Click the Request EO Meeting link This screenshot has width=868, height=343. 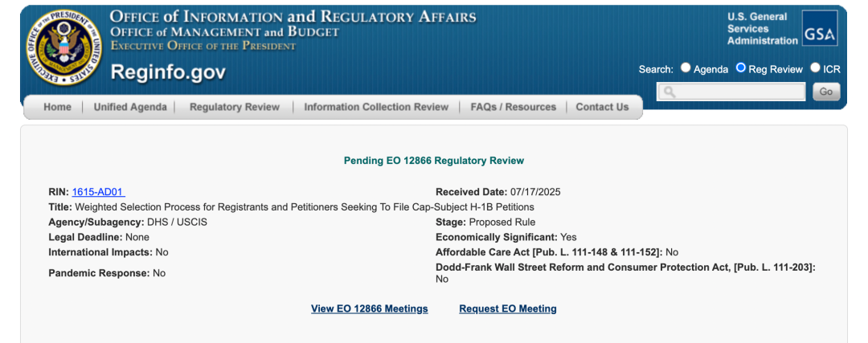(508, 308)
